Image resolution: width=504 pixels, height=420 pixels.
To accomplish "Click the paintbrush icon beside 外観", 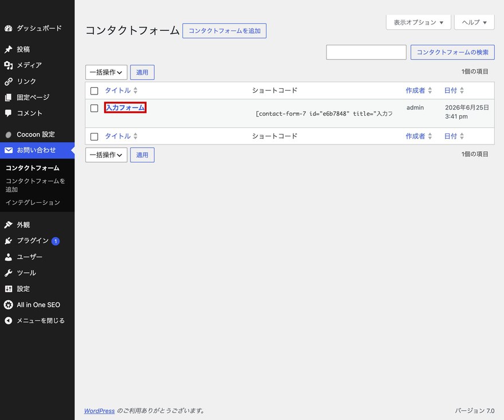I will coord(9,225).
